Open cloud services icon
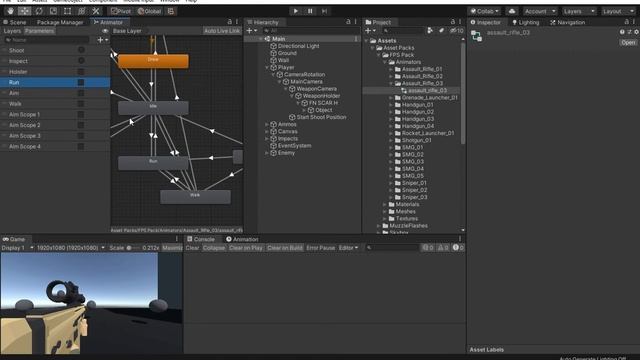640x360 pixels. (512, 11)
